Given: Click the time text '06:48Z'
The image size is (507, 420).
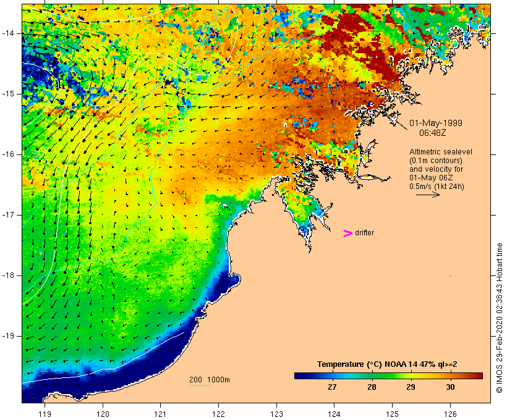Looking at the screenshot, I should coord(432,133).
